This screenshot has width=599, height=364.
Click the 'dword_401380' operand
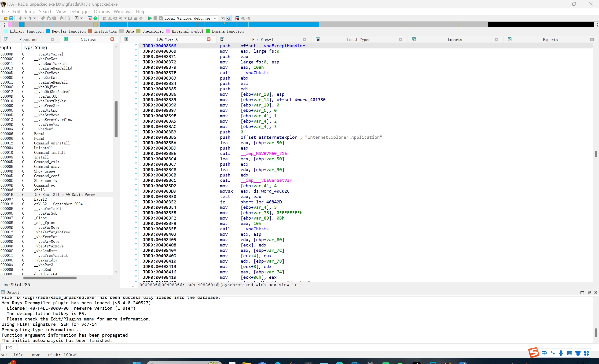point(310,99)
